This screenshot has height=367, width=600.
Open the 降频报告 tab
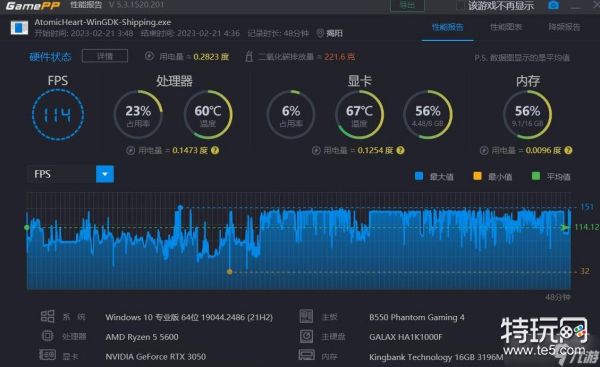point(564,27)
